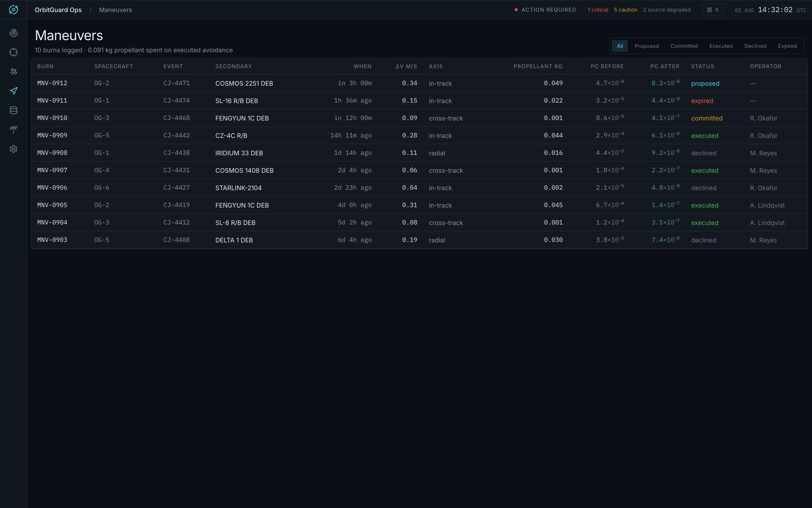Click secondary object COSMOS 2251 DEB
This screenshot has height=508, width=812.
244,83
